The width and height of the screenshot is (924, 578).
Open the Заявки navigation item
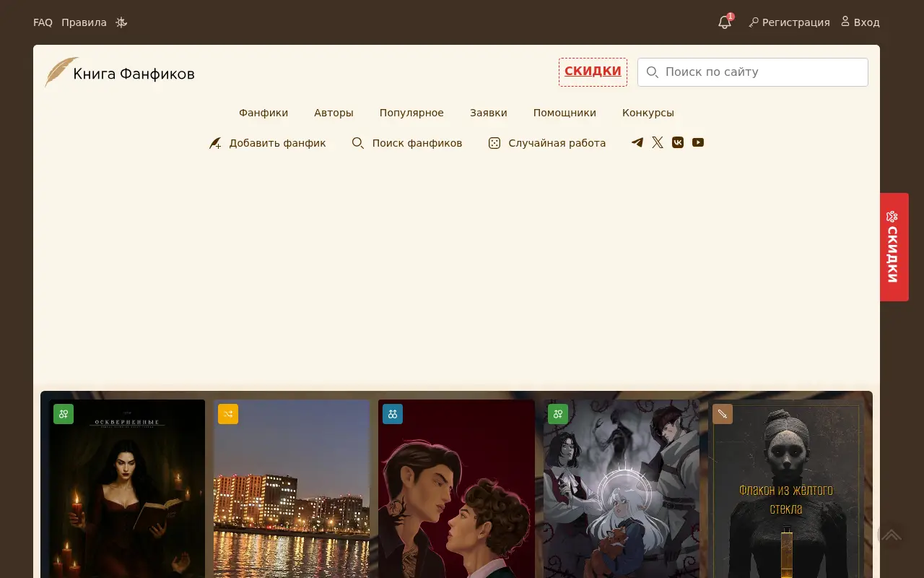pyautogui.click(x=489, y=113)
